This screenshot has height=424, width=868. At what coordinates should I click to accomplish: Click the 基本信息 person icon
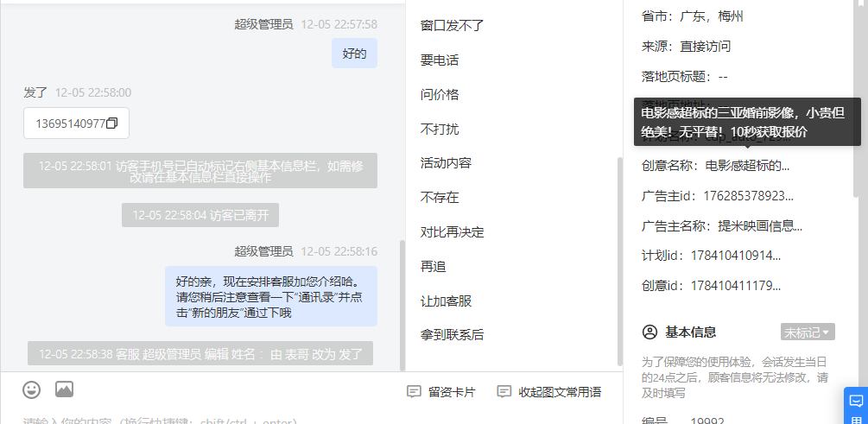click(649, 332)
